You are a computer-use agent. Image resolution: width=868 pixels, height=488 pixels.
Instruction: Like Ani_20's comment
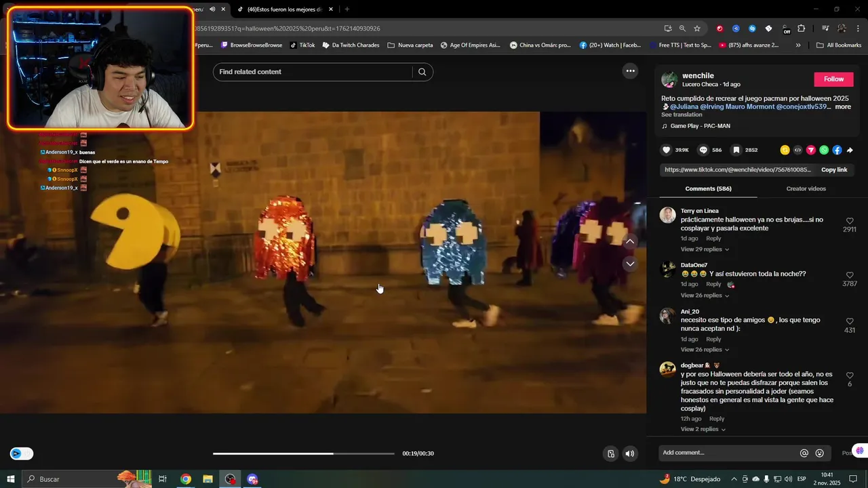coord(850,321)
